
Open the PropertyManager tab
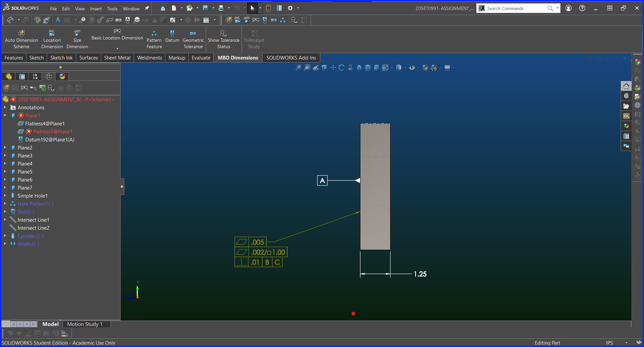[22, 77]
